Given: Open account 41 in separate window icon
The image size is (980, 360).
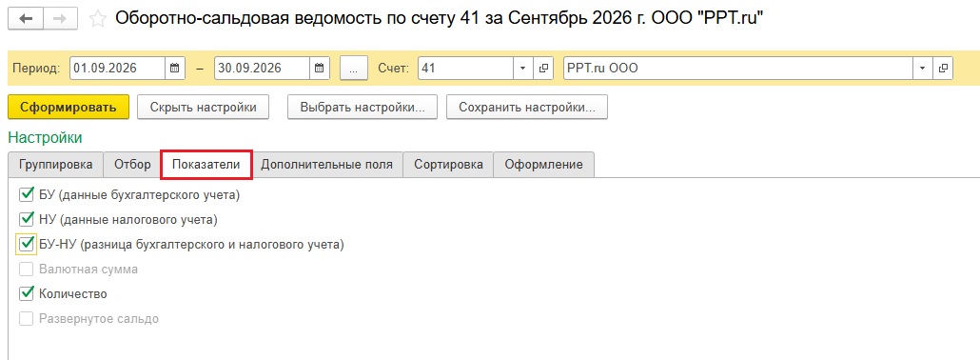Looking at the screenshot, I should click(x=543, y=69).
